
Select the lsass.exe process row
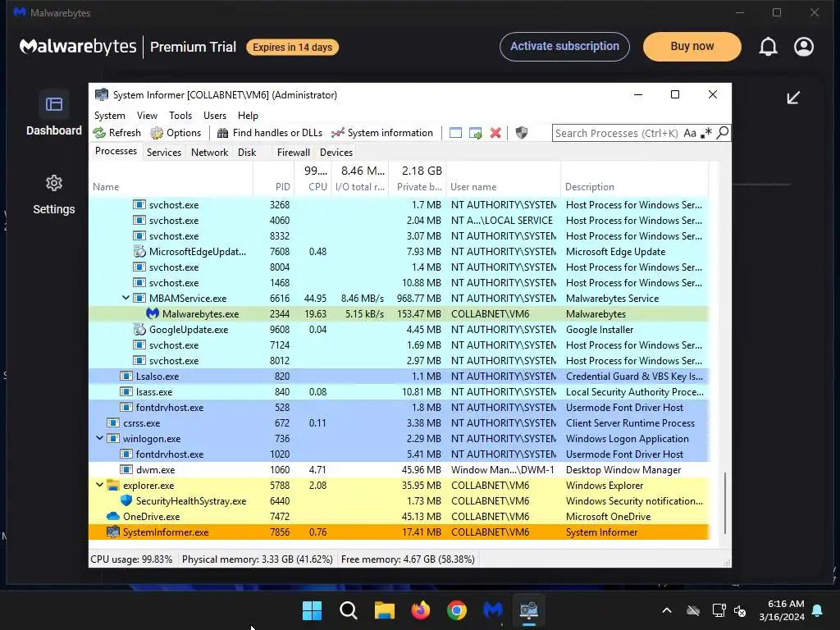click(399, 391)
